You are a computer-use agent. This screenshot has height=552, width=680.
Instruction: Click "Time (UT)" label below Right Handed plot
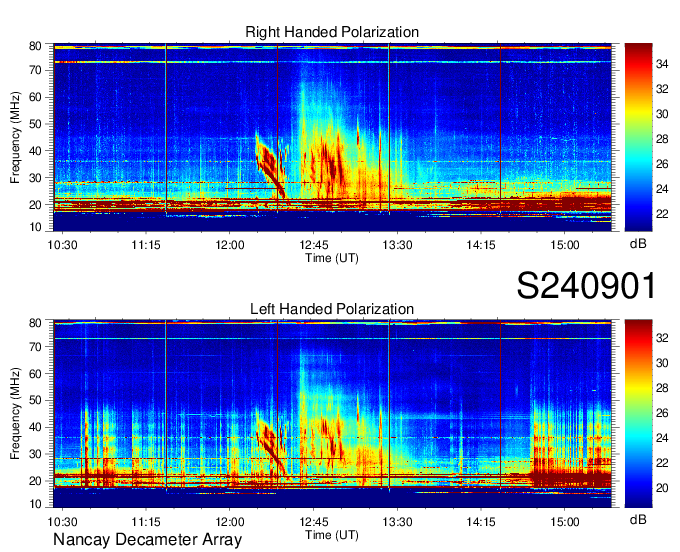click(x=332, y=258)
